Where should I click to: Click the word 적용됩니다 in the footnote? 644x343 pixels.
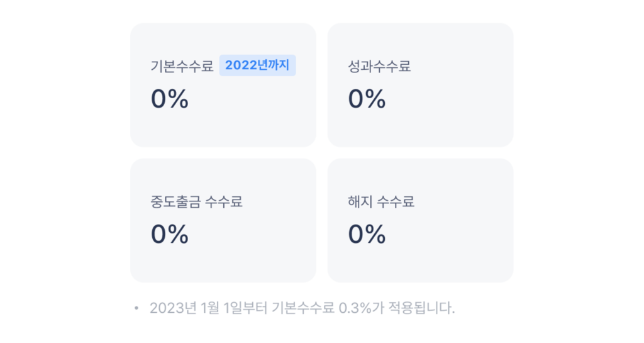(x=421, y=308)
